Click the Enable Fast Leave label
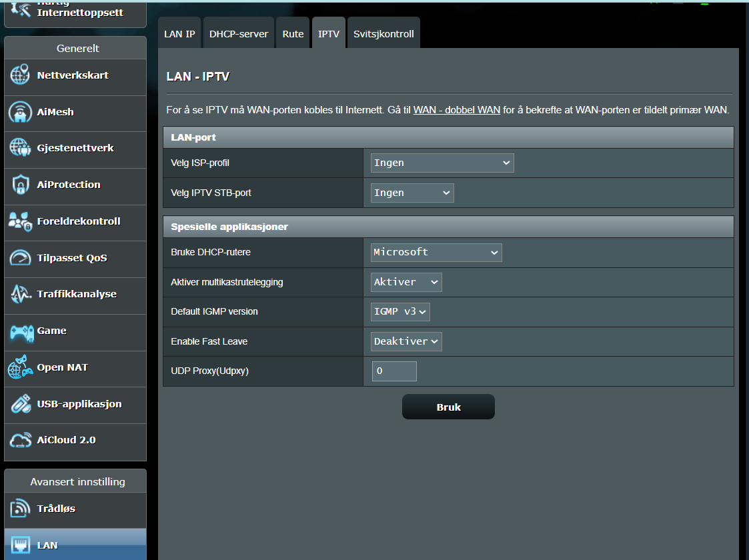Screen dimensions: 749x560 (x=209, y=341)
